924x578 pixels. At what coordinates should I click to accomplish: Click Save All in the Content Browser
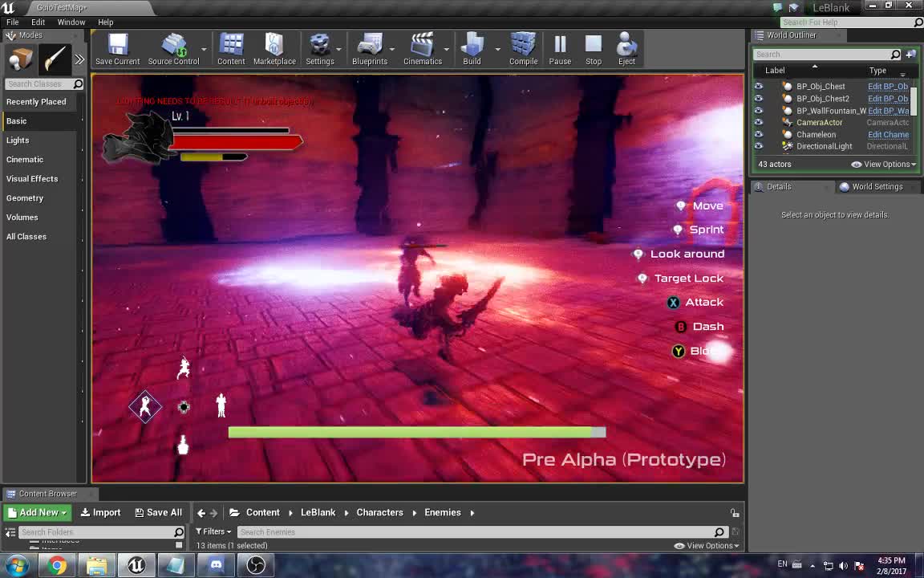tap(158, 512)
